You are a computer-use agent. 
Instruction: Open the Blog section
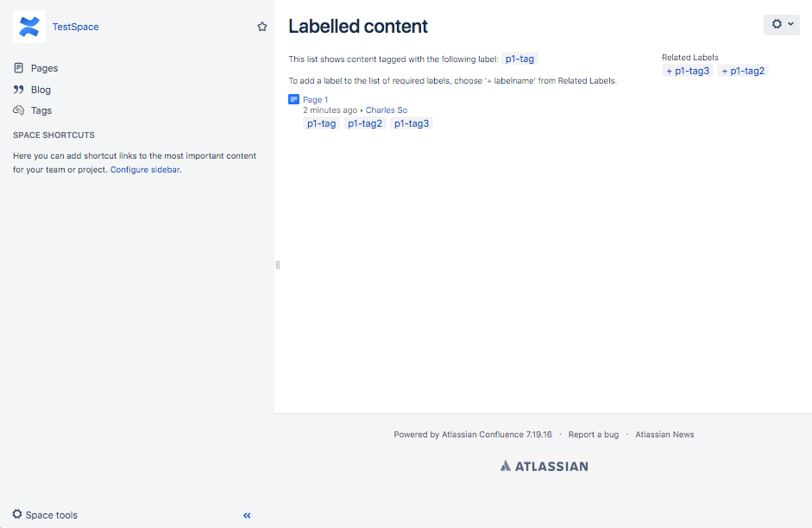[x=41, y=90]
